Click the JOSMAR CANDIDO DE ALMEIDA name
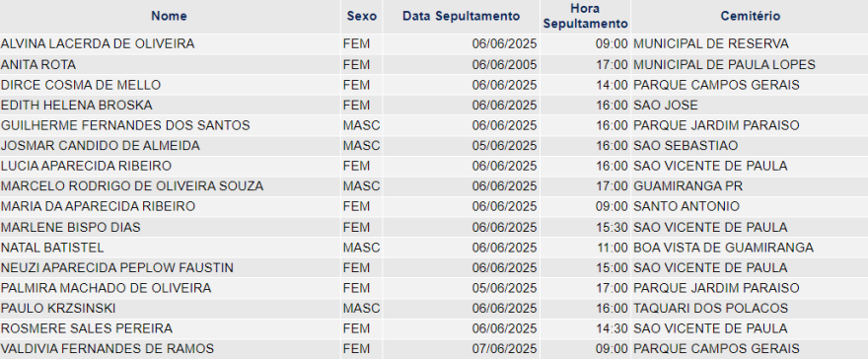Image resolution: width=868 pixels, height=359 pixels. pos(101,146)
